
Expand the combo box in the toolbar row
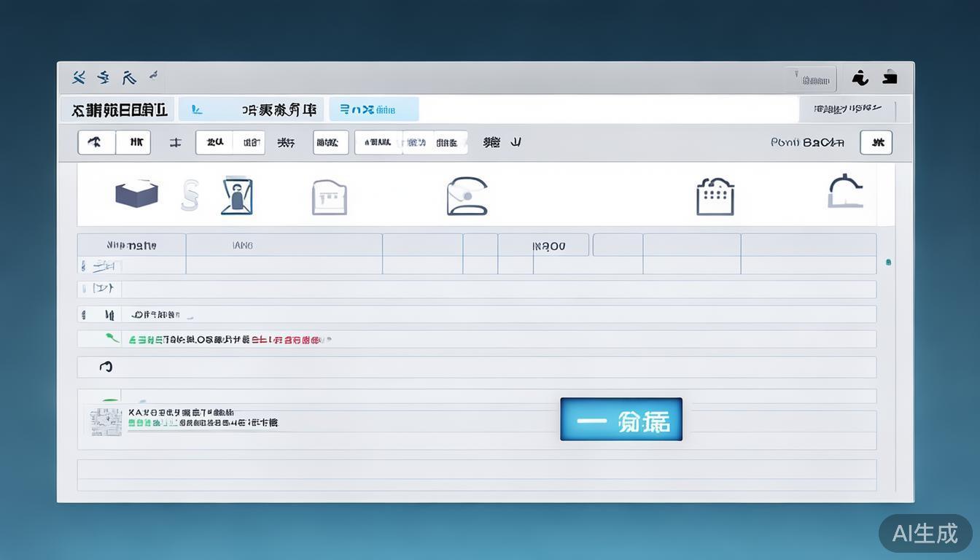(x=411, y=142)
